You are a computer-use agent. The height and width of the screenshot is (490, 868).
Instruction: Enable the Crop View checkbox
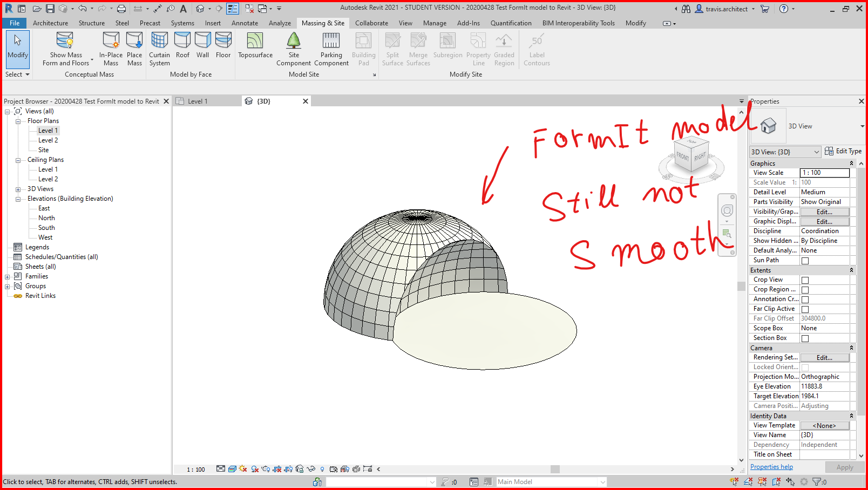[x=805, y=280]
